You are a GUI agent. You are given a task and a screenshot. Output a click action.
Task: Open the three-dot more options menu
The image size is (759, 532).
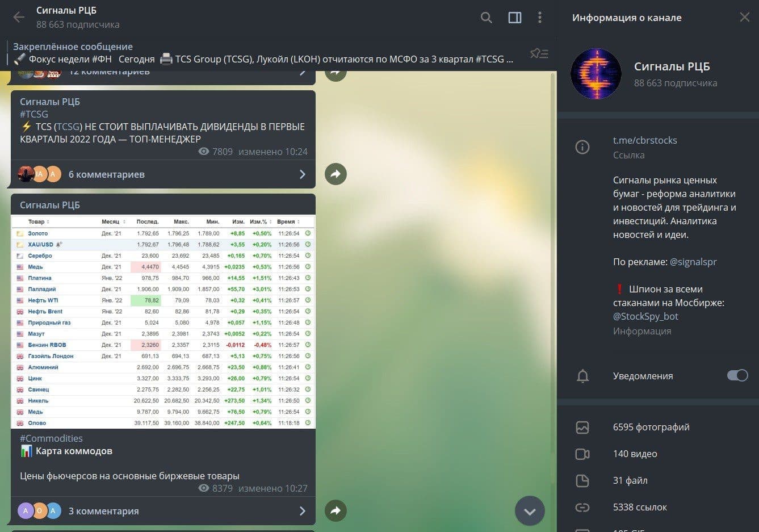[540, 18]
